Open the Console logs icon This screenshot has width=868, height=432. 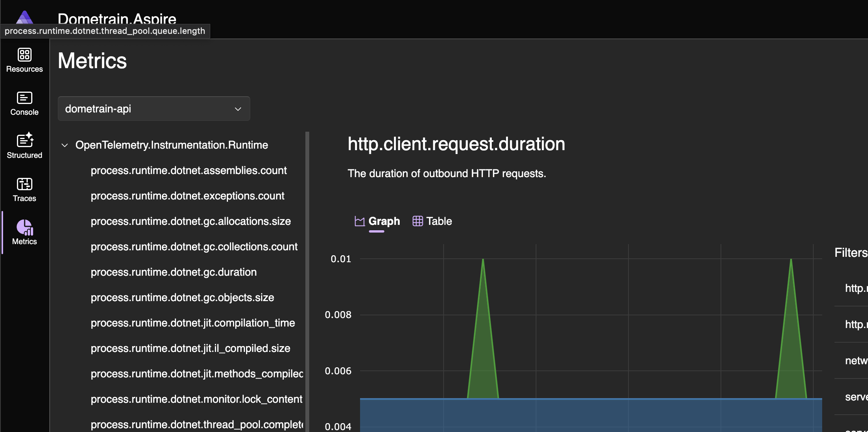[x=24, y=98]
